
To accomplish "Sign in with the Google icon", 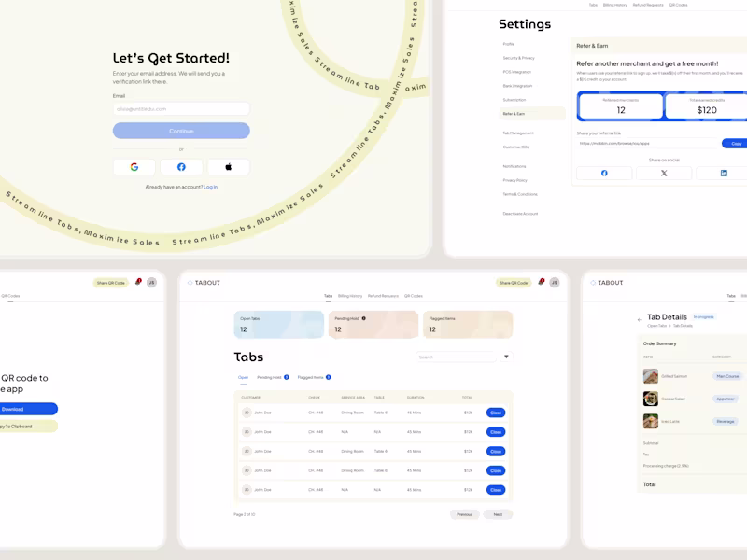I will [134, 166].
